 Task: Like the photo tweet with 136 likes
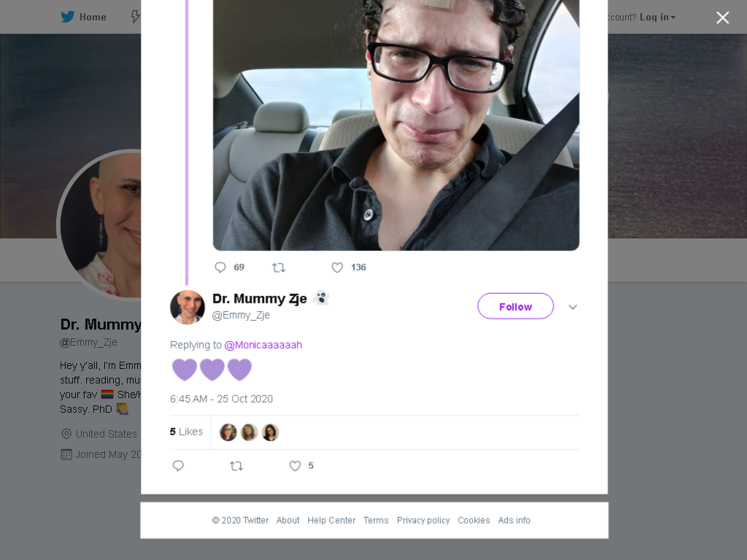click(x=337, y=268)
